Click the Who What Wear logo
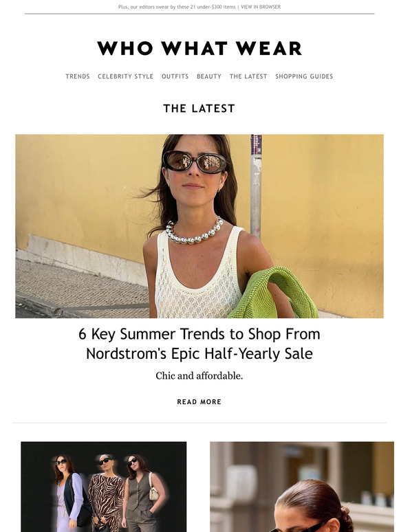 pos(199,48)
